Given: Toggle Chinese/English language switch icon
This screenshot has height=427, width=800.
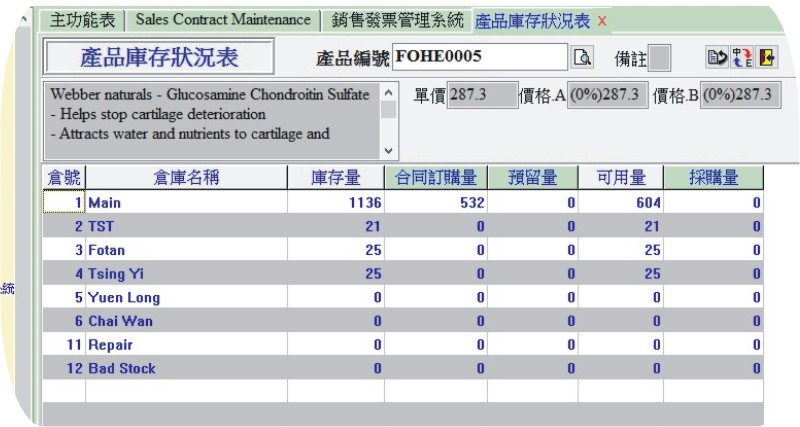Looking at the screenshot, I should point(741,58).
